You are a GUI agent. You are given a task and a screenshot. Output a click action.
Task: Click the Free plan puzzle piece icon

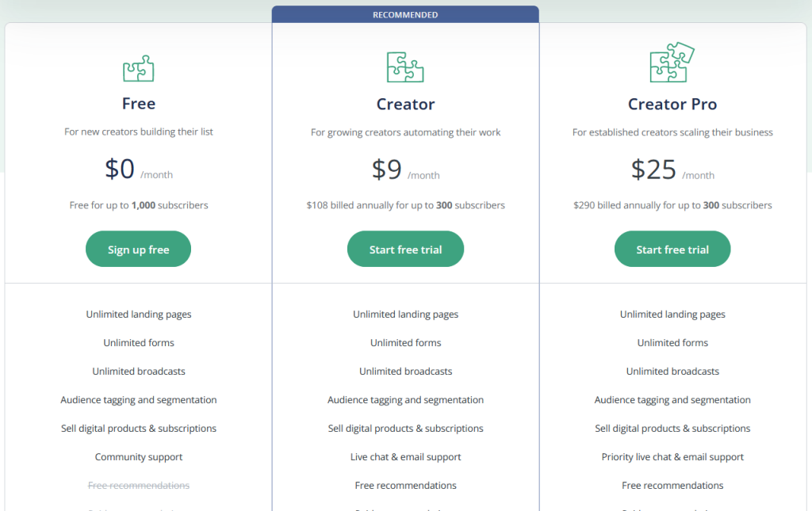(138, 68)
